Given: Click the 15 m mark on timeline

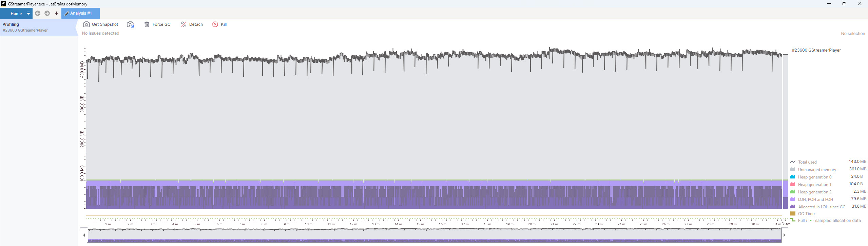Looking at the screenshot, I should [420, 224].
